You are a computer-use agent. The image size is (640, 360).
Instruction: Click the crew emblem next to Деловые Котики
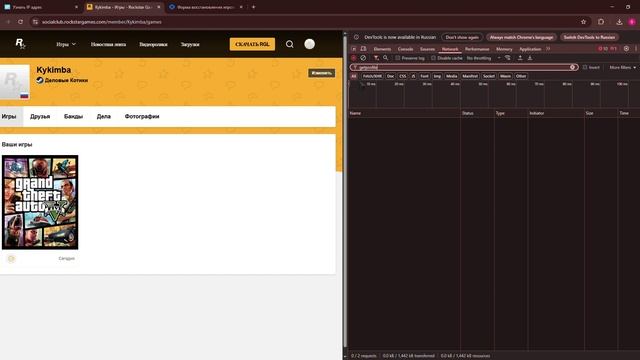tap(40, 80)
